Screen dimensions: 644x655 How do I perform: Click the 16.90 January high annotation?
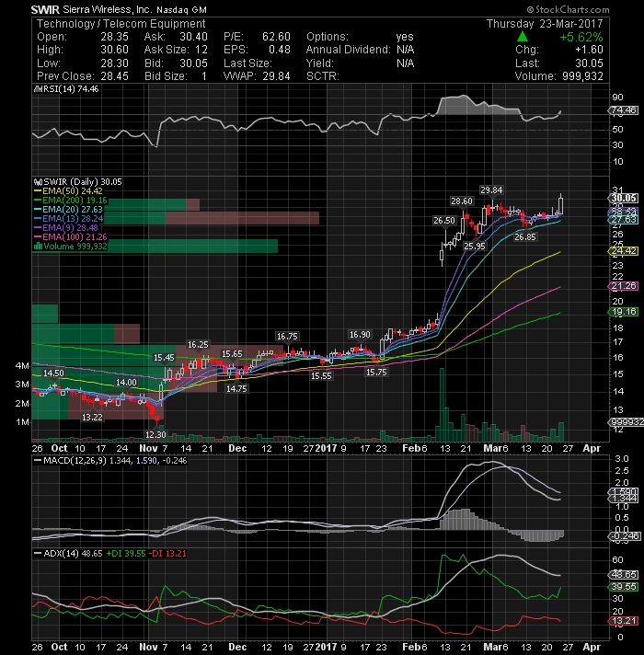pyautogui.click(x=360, y=335)
